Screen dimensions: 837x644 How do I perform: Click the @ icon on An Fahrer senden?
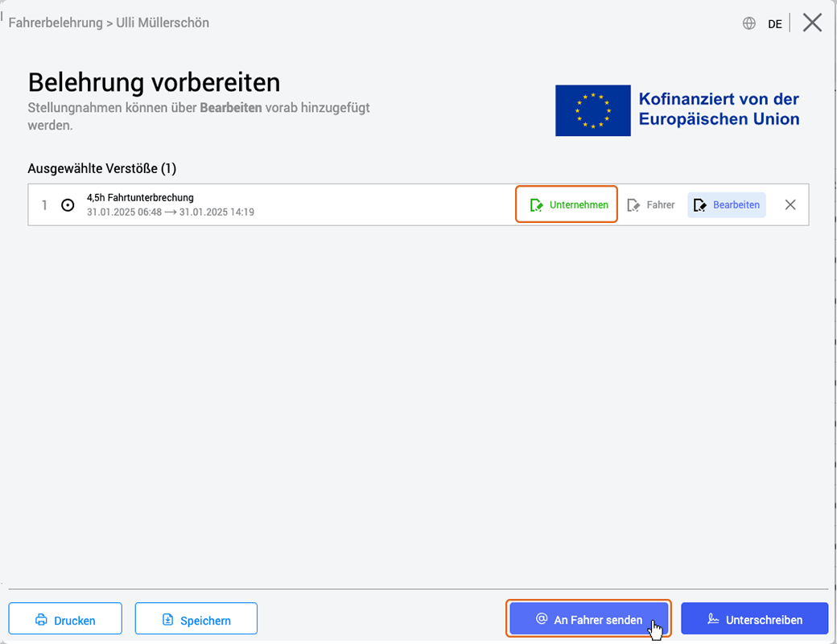tap(542, 618)
